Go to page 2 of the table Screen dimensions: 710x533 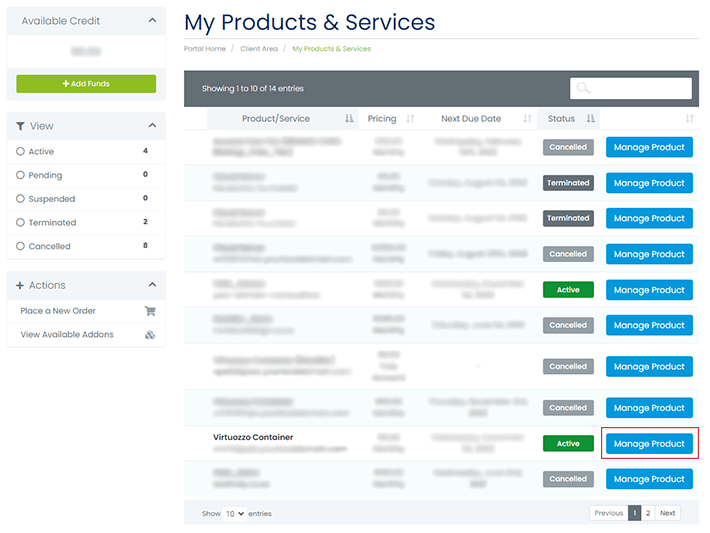point(647,513)
